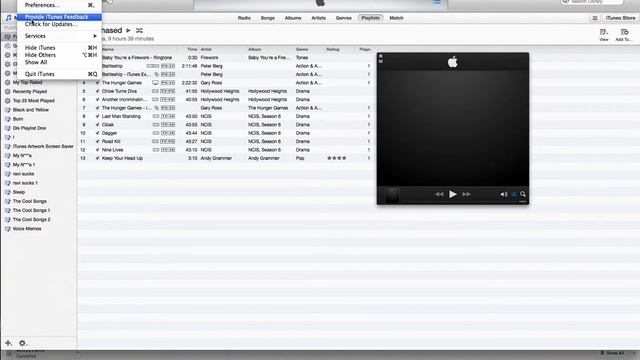This screenshot has width=640, height=360.
Task: Click rewind in the mini player
Action: coord(439,194)
